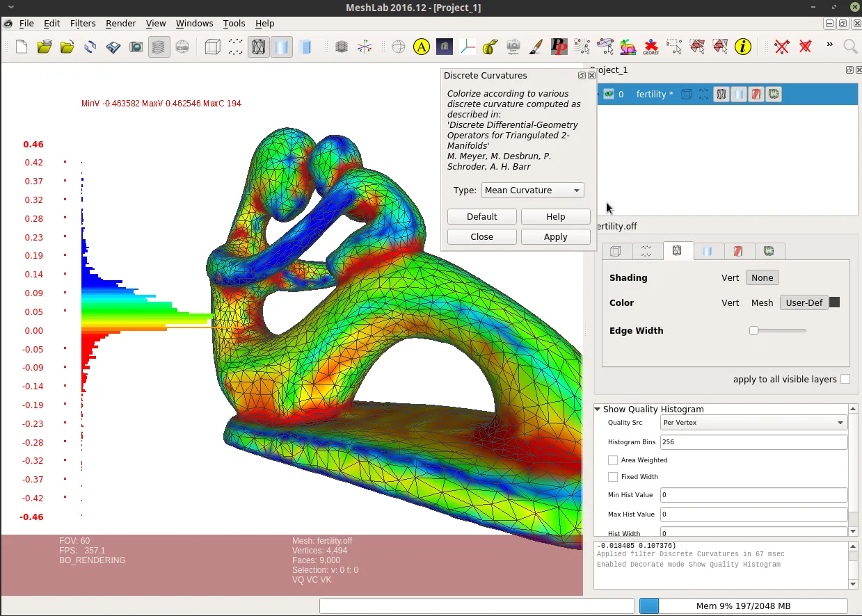The width and height of the screenshot is (862, 616).
Task: Show Layer info with yellow i icon
Action: pos(743,47)
